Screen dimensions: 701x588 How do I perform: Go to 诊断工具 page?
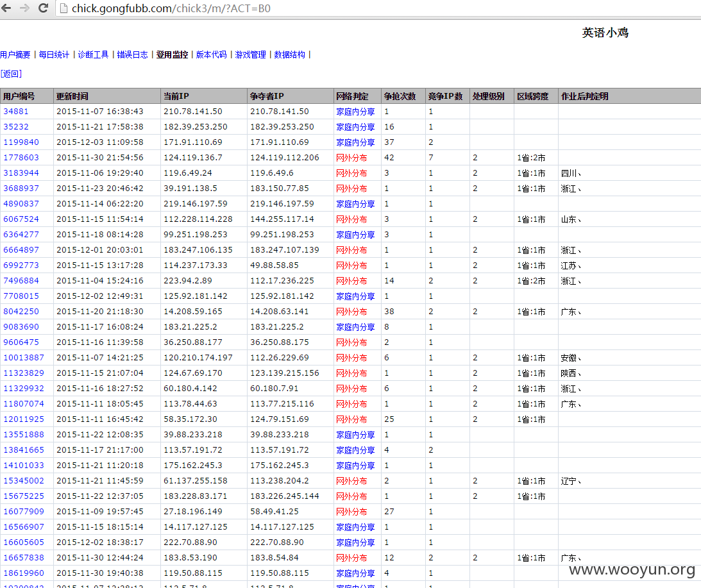coord(93,55)
